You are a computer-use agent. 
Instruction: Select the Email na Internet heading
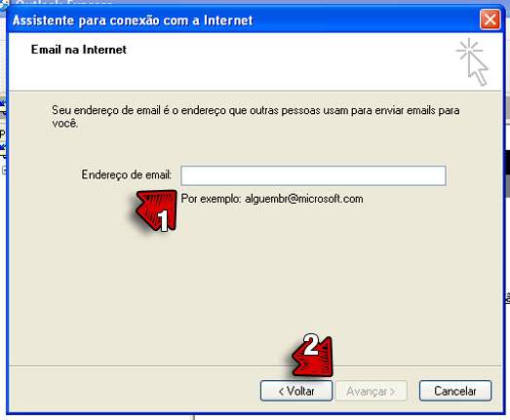[79, 50]
